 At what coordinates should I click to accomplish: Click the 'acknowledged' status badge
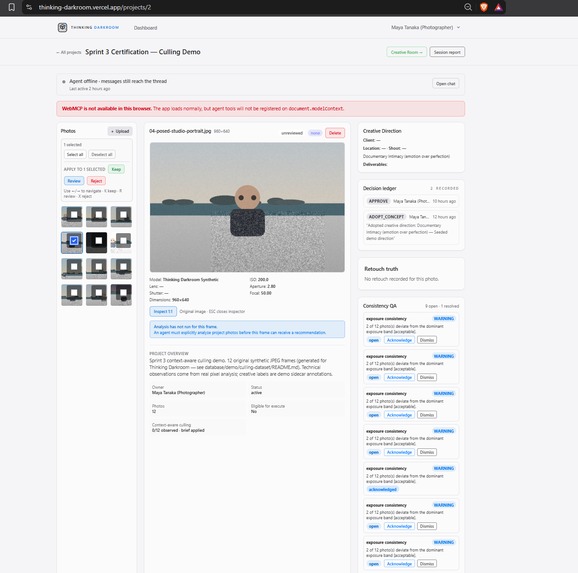click(383, 489)
